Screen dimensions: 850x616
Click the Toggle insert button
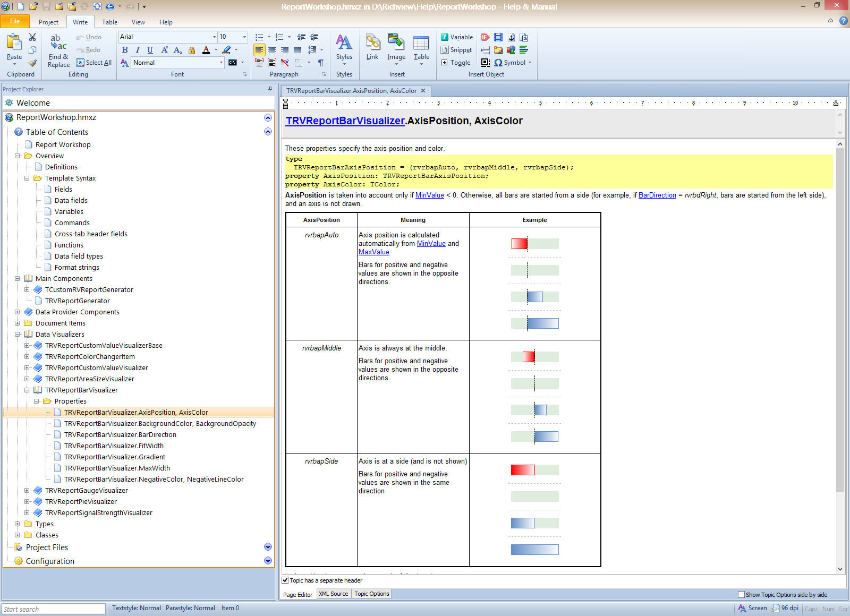(456, 63)
